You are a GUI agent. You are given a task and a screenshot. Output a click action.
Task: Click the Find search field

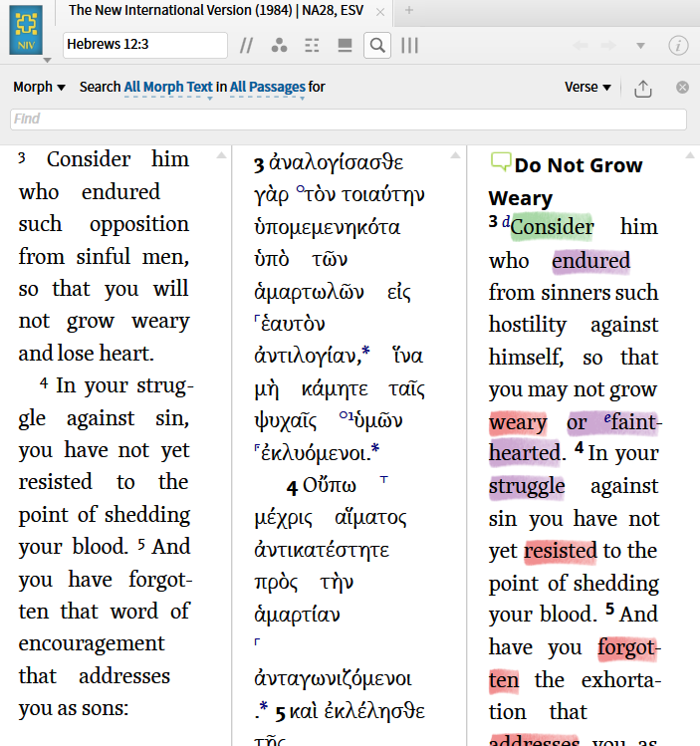pos(349,119)
